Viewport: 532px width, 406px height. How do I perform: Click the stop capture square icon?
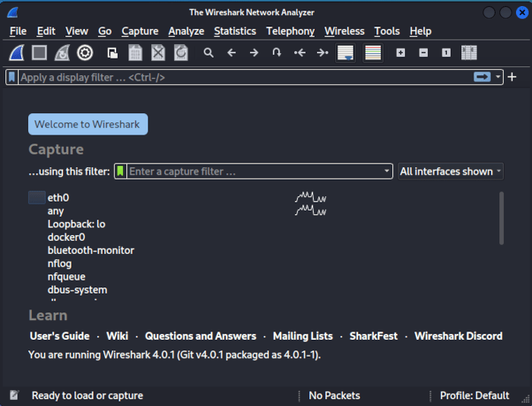click(40, 53)
